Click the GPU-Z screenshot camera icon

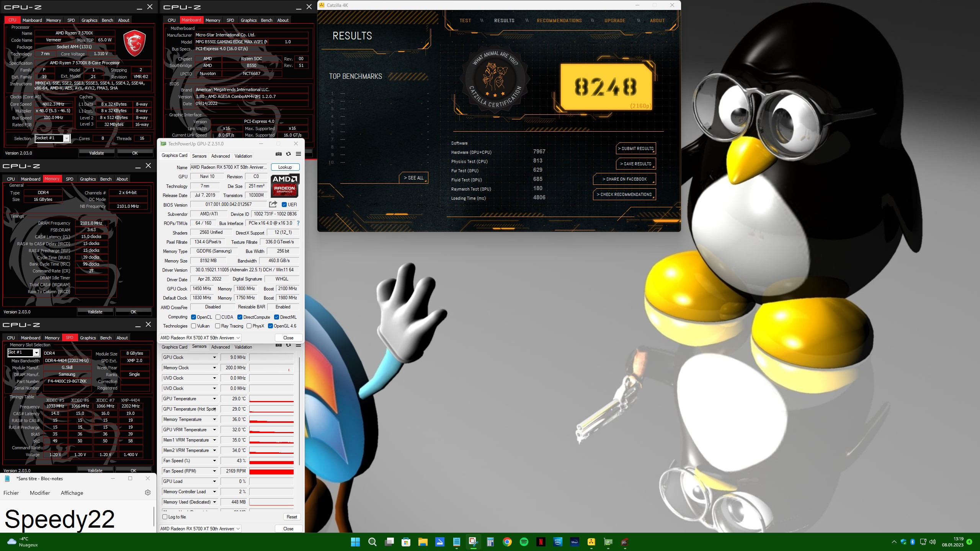click(279, 154)
